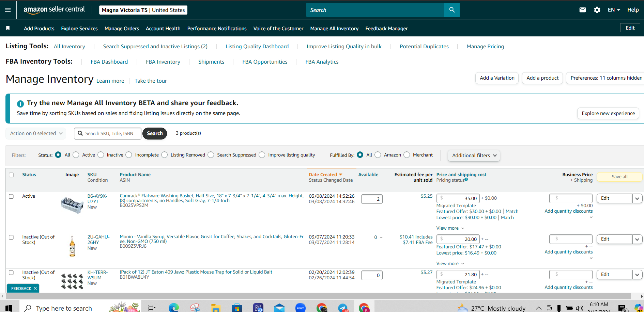This screenshot has height=312, width=644.
Task: Click the bookmark icon in navigation bar
Action: (8, 28)
